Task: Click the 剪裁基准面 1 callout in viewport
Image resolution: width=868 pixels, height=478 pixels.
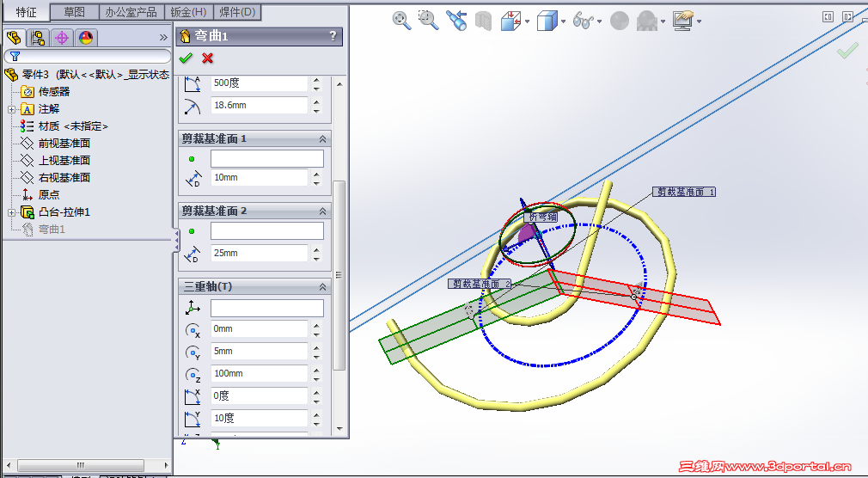Action: (684, 192)
